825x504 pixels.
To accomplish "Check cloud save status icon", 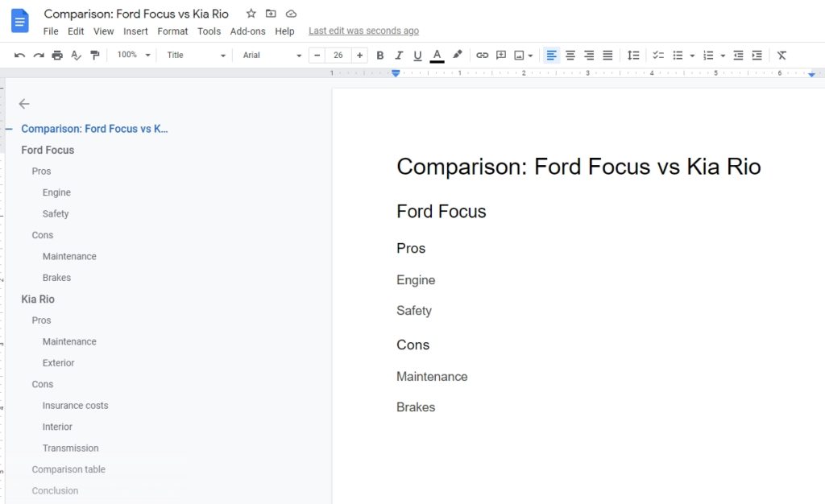I will click(291, 14).
